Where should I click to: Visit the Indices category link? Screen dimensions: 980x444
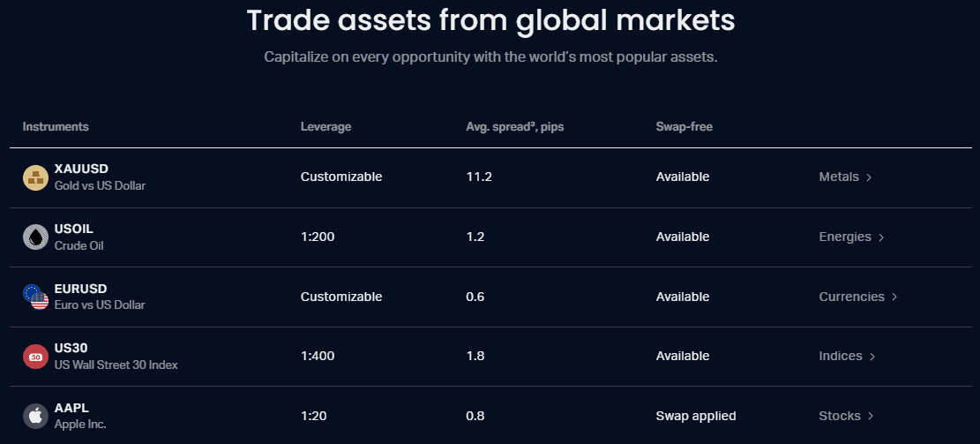pyautogui.click(x=841, y=356)
